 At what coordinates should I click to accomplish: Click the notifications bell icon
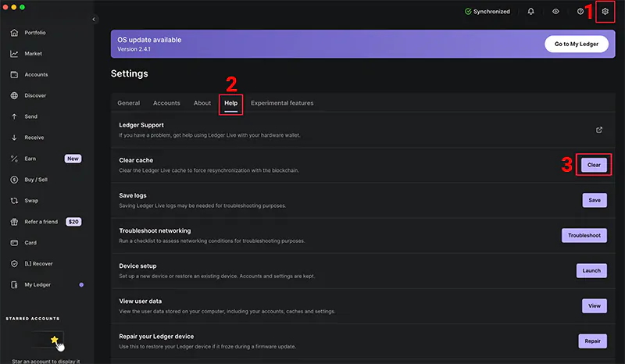(x=531, y=12)
